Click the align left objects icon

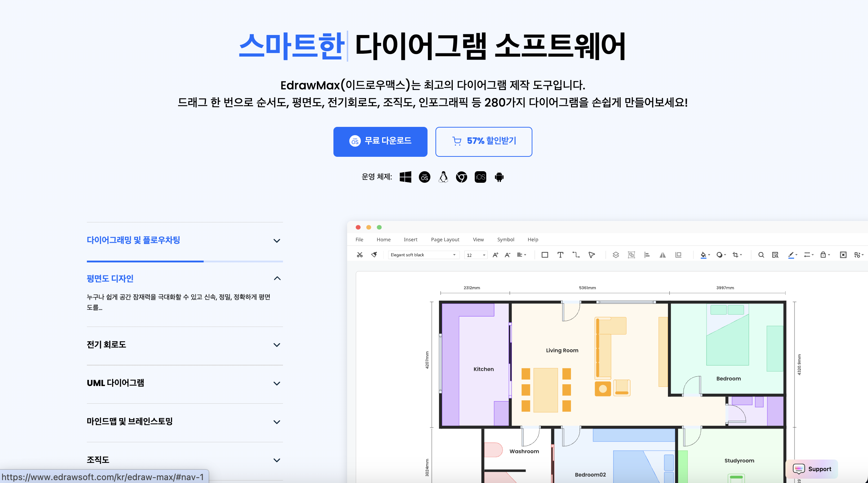[x=647, y=255]
